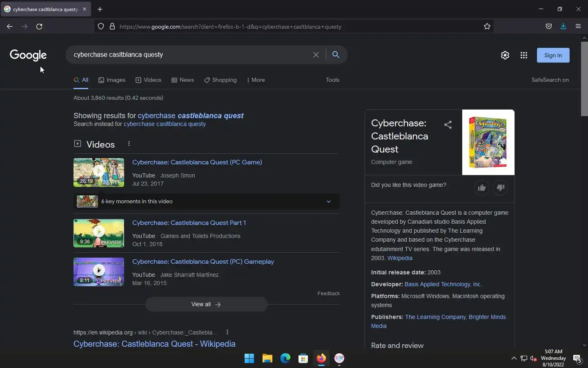Switch to Shopping results tab
Image resolution: width=588 pixels, height=368 pixels.
tap(220, 80)
